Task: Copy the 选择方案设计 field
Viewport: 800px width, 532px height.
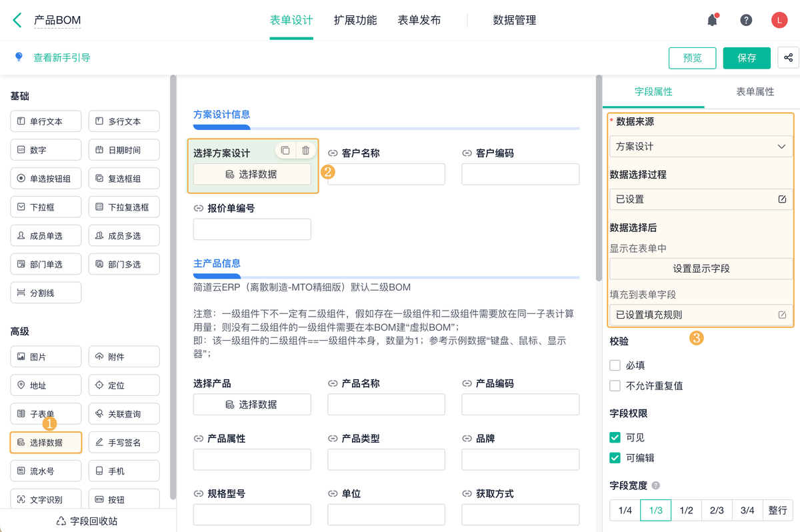Action: tap(286, 150)
